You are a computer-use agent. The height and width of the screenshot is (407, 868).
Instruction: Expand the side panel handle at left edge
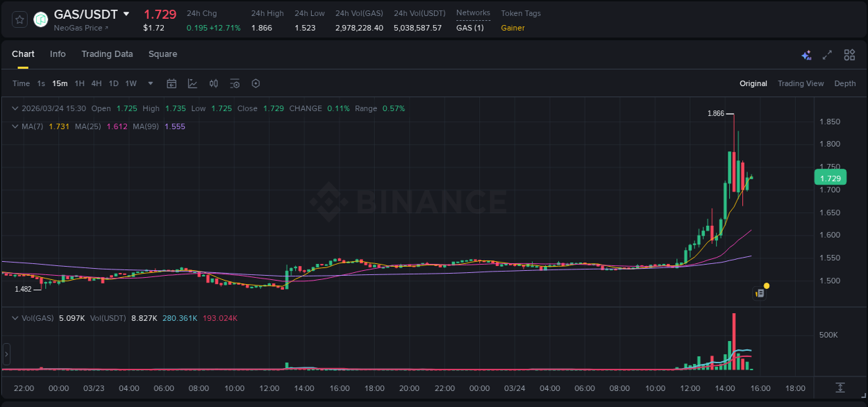pos(6,354)
